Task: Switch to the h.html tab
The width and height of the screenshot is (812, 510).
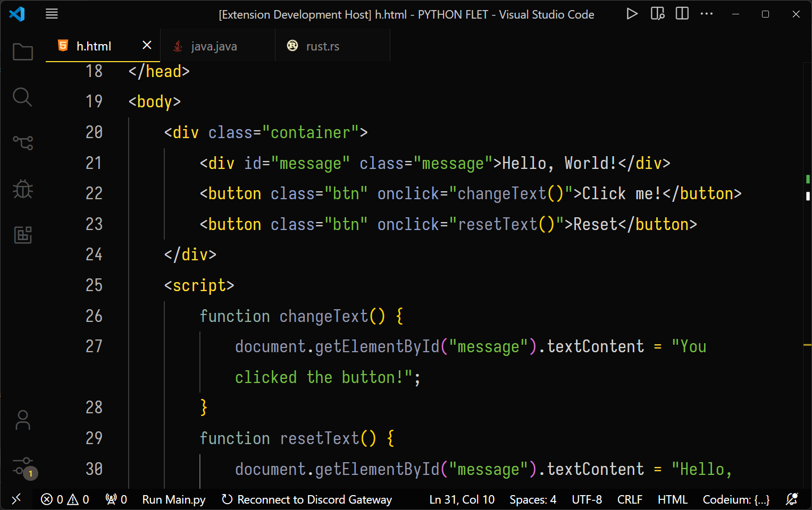Action: (103, 46)
